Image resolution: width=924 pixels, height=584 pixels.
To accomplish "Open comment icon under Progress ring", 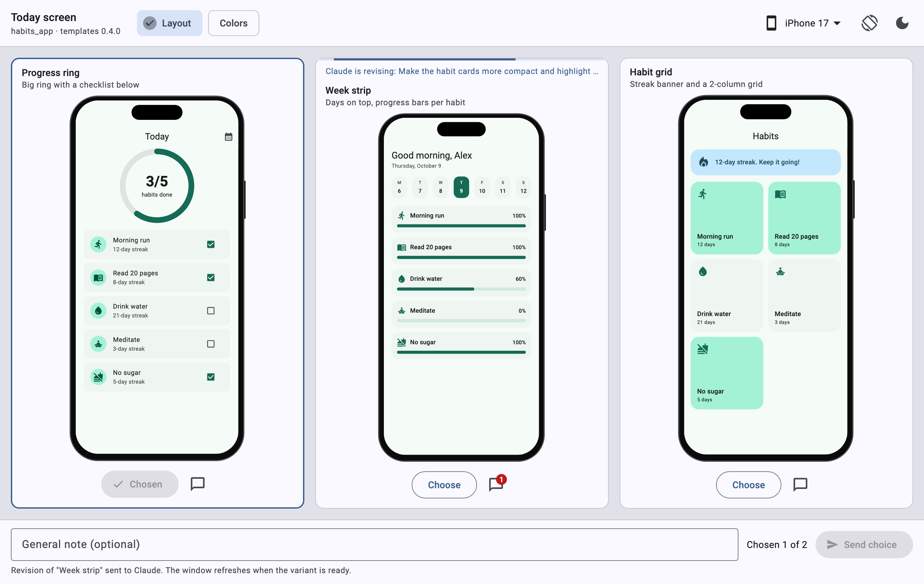I will pyautogui.click(x=198, y=484).
